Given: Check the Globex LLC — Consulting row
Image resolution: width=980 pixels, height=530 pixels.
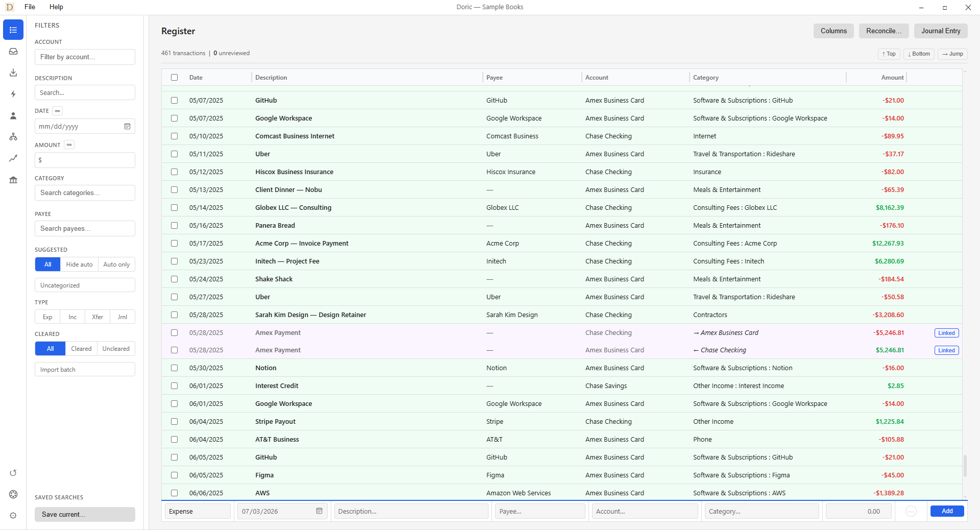Looking at the screenshot, I should pos(175,208).
